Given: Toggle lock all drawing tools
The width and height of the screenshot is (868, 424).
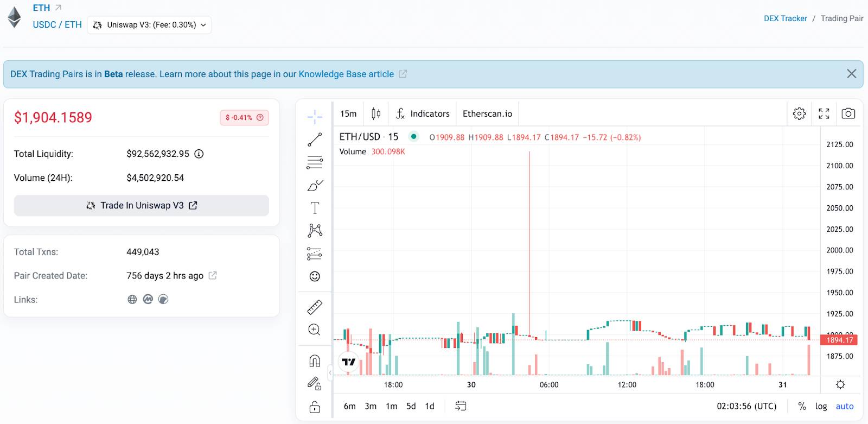Looking at the screenshot, I should 315,407.
